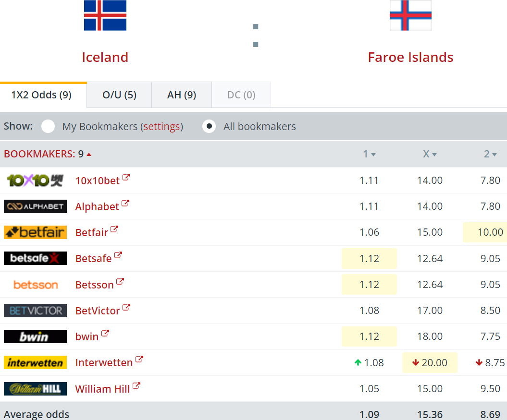Click the Iceland flag
Screen dimensions: 507x420
pyautogui.click(x=105, y=15)
